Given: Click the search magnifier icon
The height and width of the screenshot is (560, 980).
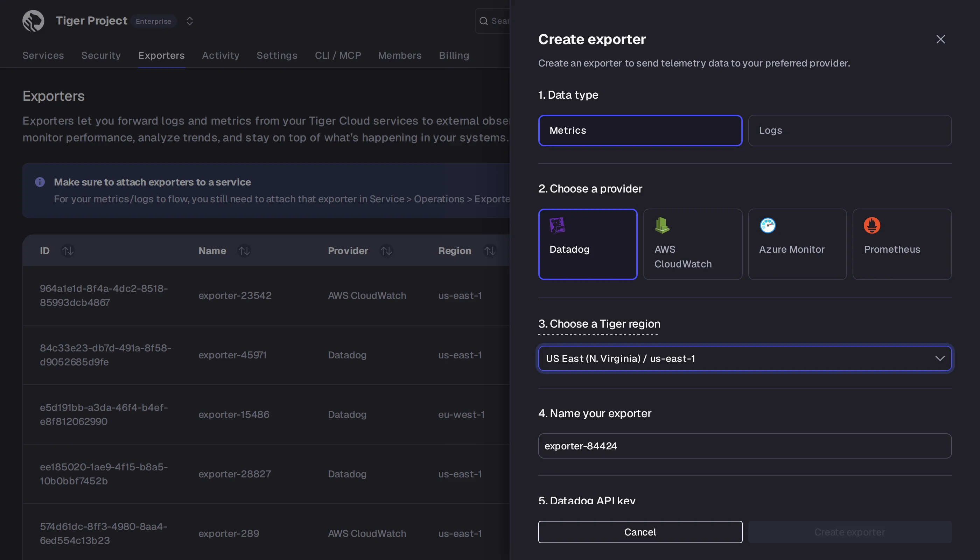Looking at the screenshot, I should click(x=483, y=21).
